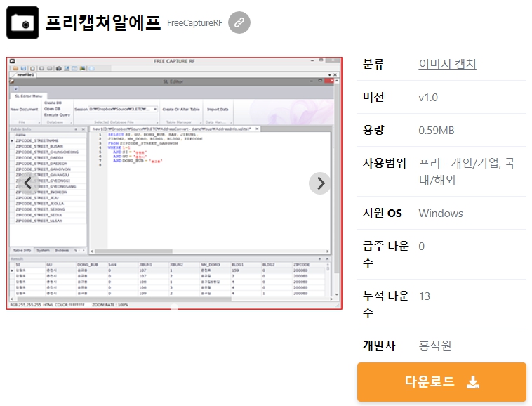The height and width of the screenshot is (406, 532).
Task: Select the subtitle text FreeCaptureRF
Action: (x=194, y=23)
